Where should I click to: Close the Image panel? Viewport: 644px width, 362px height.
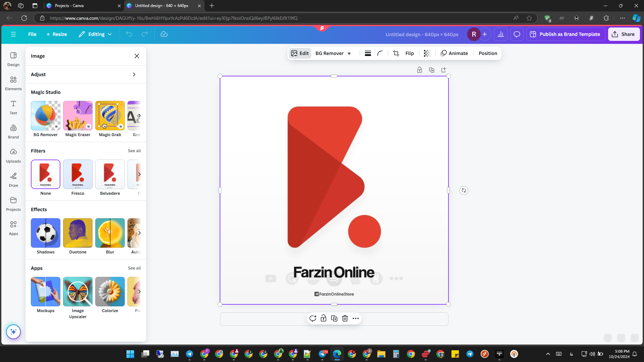click(x=137, y=56)
